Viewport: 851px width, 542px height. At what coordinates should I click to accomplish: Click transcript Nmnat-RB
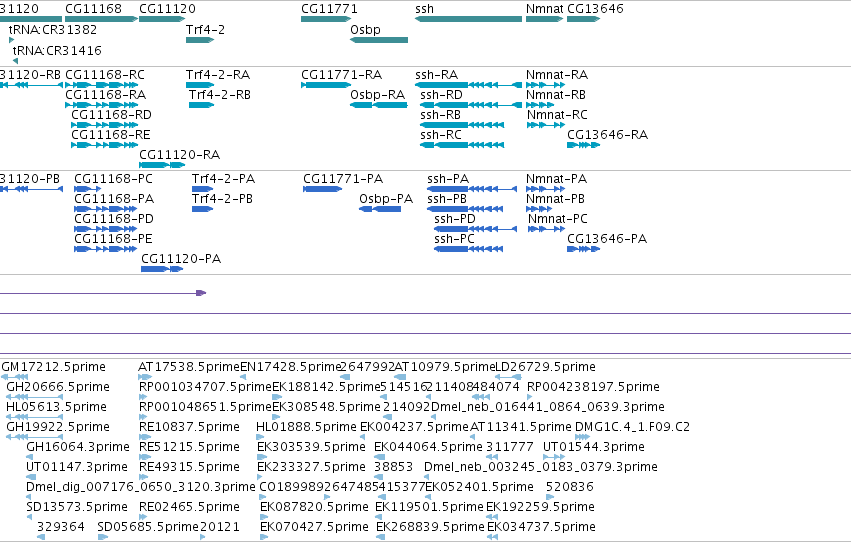pyautogui.click(x=556, y=95)
